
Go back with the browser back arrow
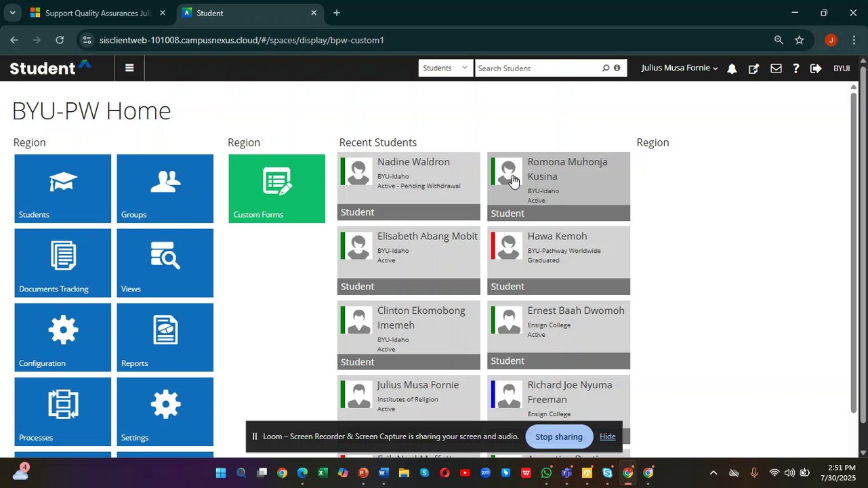click(14, 40)
